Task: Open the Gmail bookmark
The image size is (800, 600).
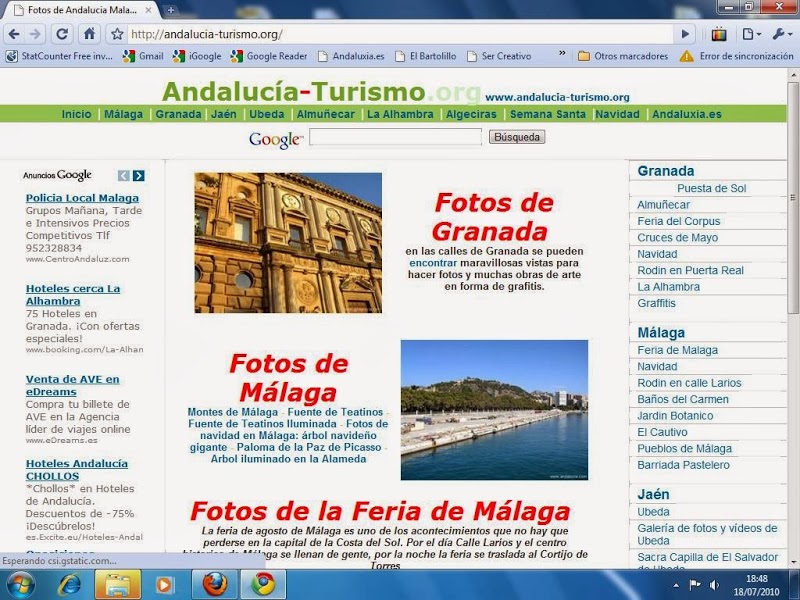Action: pyautogui.click(x=143, y=56)
